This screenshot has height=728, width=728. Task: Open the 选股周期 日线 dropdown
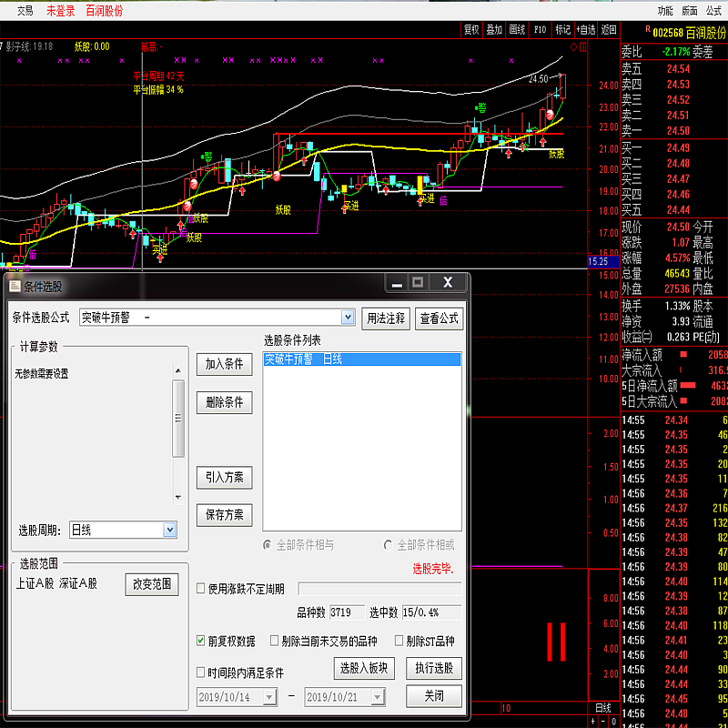[x=170, y=530]
